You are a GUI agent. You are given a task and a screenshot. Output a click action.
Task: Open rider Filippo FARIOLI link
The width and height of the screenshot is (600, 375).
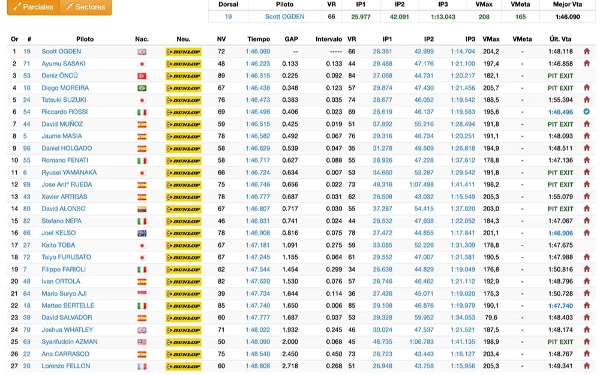[64, 269]
